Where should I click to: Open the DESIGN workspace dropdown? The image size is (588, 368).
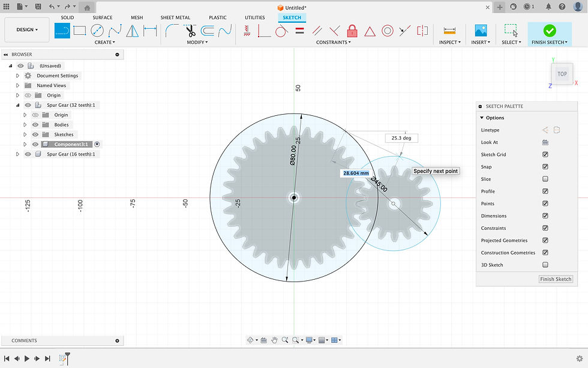(27, 29)
